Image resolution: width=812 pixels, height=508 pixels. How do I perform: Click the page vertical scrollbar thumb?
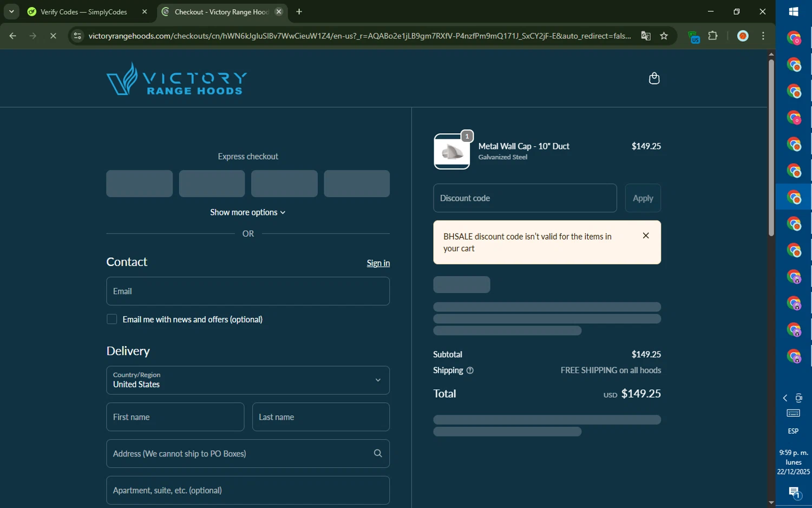tap(771, 147)
